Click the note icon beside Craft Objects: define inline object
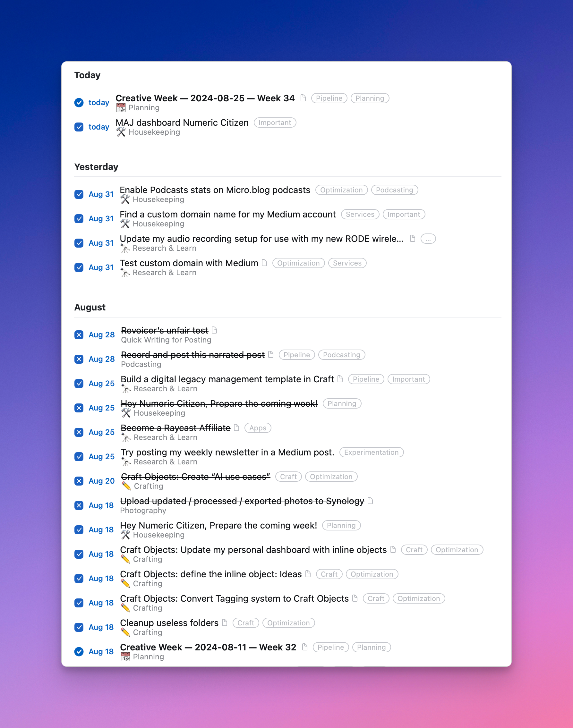573x728 pixels. click(x=308, y=574)
